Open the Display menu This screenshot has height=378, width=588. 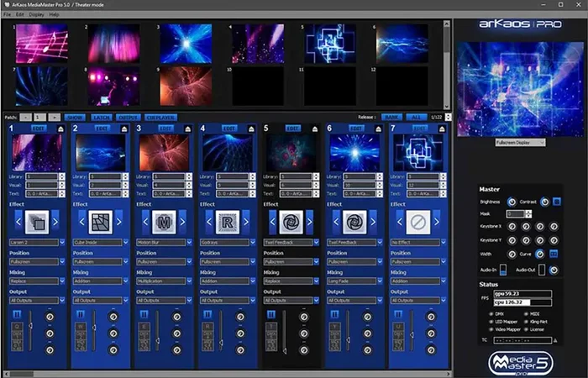pyautogui.click(x=36, y=14)
